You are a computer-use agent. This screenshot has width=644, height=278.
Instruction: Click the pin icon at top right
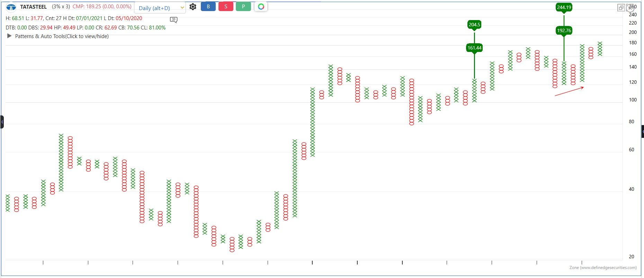[x=630, y=8]
